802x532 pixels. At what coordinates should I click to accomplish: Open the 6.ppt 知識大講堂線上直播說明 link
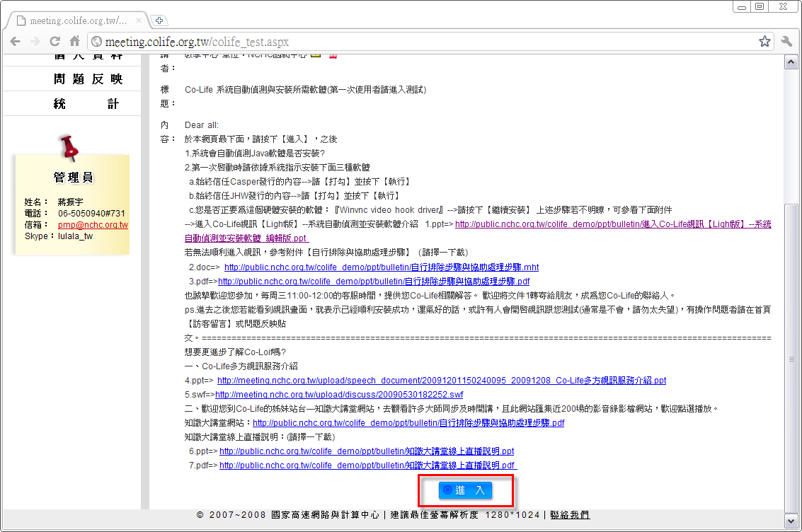coord(367,451)
